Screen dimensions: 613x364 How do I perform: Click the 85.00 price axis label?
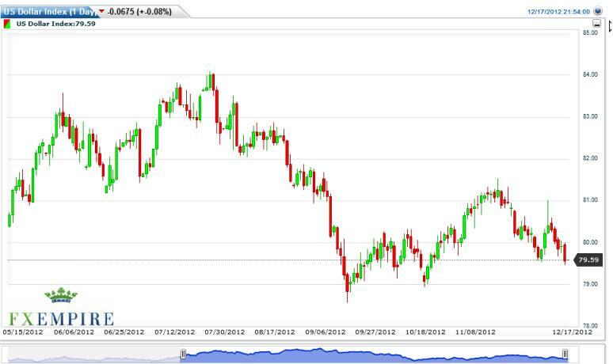589,33
